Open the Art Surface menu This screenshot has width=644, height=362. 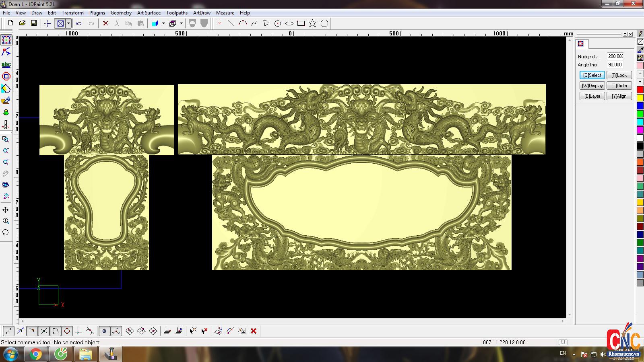[149, 12]
